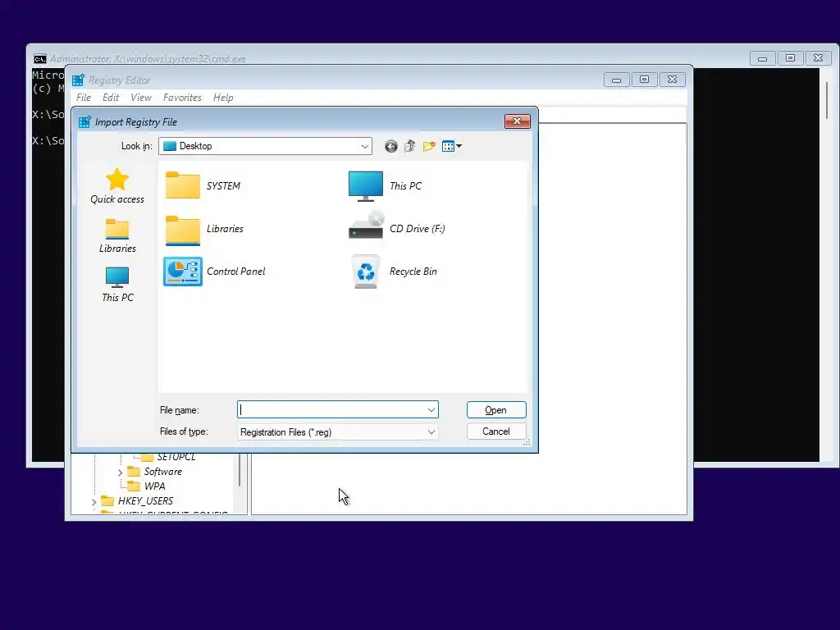The height and width of the screenshot is (630, 840).
Task: Click the Registry Editor window title icon
Action: coord(78,80)
